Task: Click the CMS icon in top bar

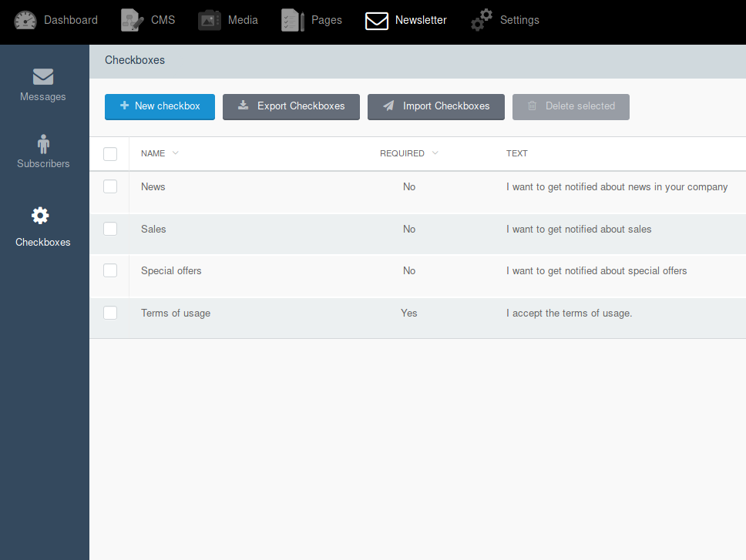Action: point(133,21)
